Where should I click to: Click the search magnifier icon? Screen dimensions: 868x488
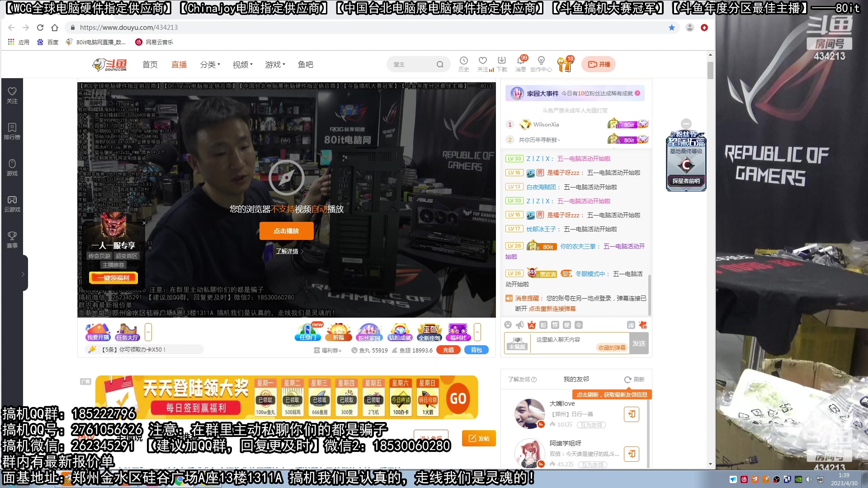coord(440,65)
